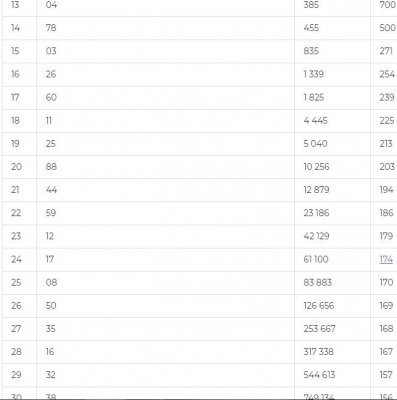Select the 253 667 value

(x=319, y=329)
